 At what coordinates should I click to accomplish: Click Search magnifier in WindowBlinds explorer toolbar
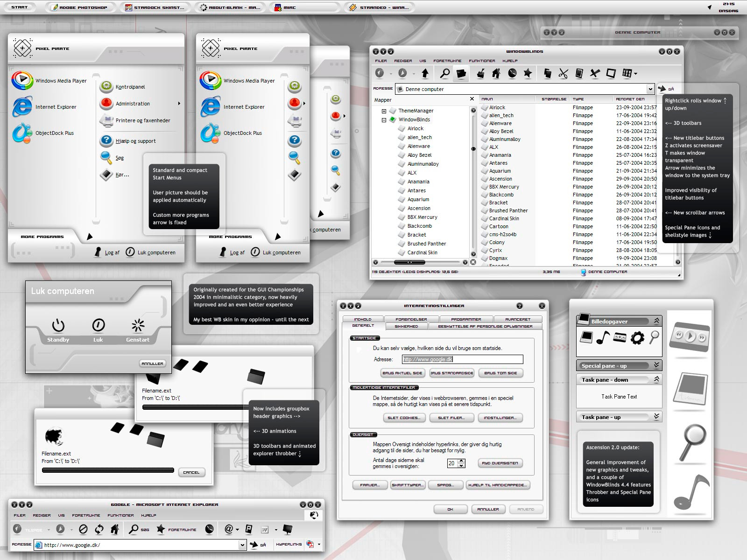(x=445, y=73)
